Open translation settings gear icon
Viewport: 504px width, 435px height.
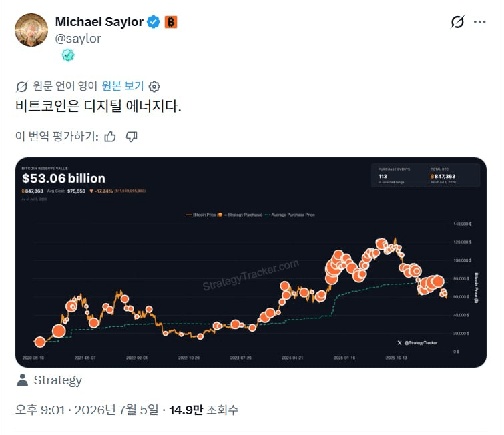point(154,87)
